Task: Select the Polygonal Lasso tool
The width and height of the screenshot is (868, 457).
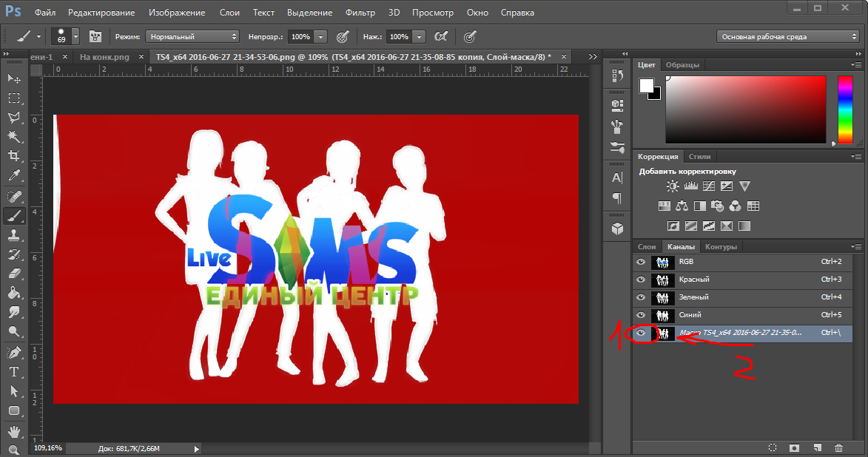Action: [x=14, y=118]
